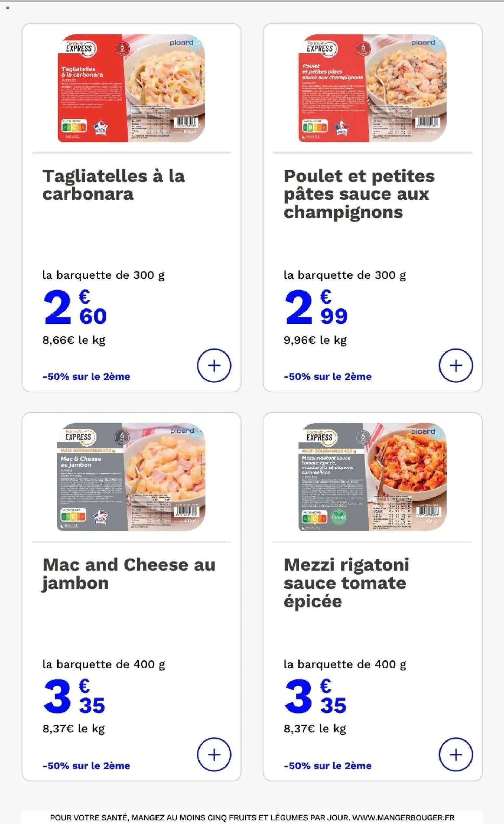Open -50% promotion on Mezzi rigatoni card
Image resolution: width=504 pixels, height=824 pixels.
(327, 765)
